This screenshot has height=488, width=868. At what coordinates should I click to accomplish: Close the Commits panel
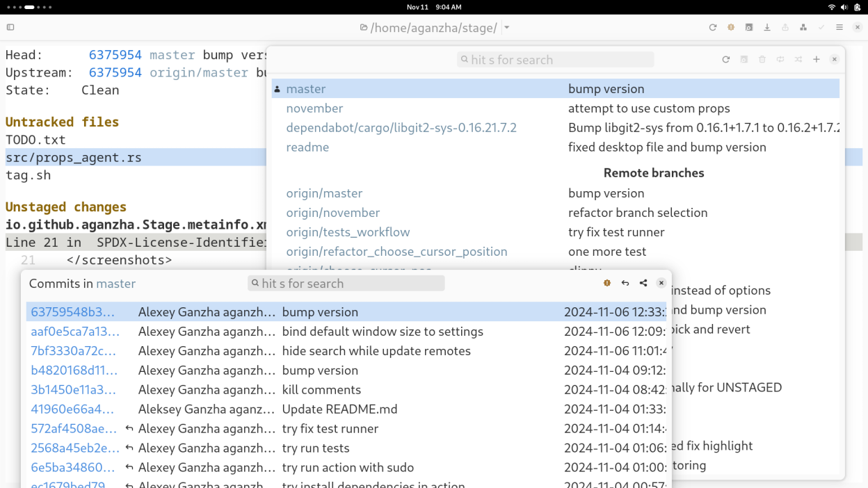(x=661, y=283)
